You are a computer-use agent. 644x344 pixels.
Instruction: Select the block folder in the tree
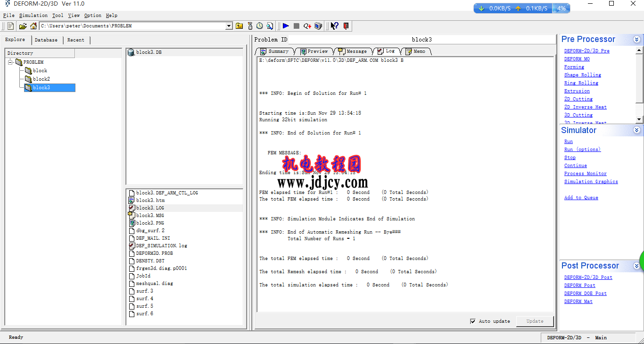click(x=40, y=71)
